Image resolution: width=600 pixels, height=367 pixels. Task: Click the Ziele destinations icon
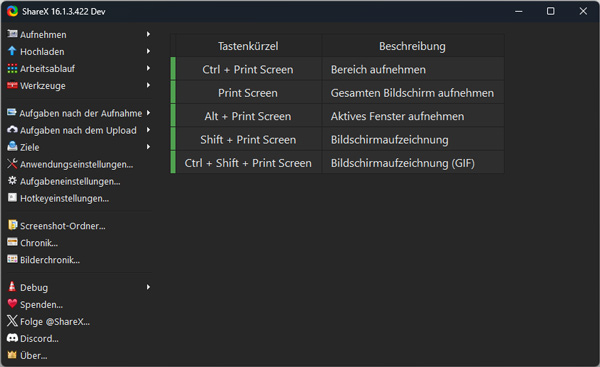tap(12, 146)
